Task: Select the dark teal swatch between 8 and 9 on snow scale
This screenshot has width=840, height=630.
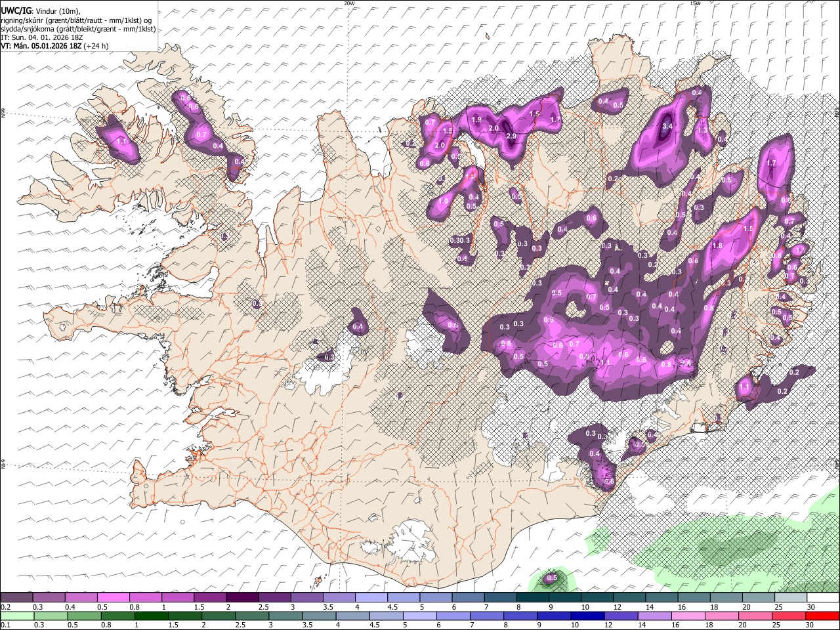Action: (x=532, y=598)
